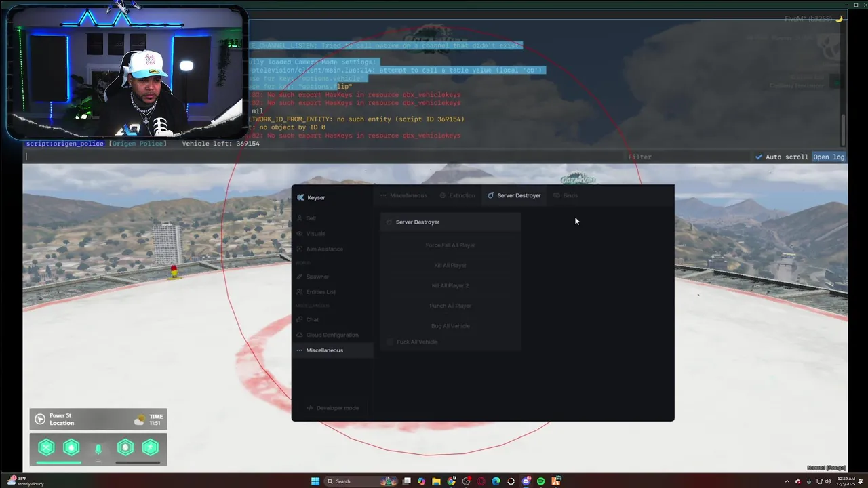
Task: Open the Chat sidebar icon
Action: (x=300, y=319)
